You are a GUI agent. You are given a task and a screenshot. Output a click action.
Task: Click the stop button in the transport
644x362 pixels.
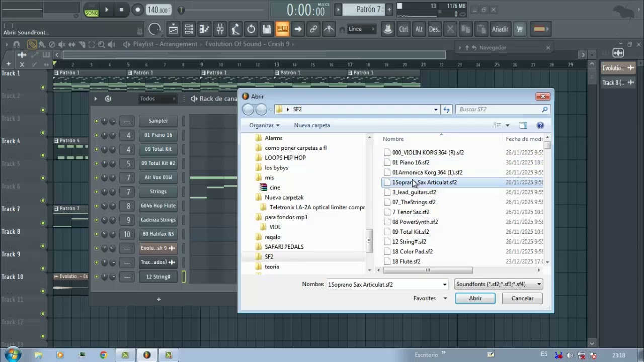pyautogui.click(x=121, y=10)
